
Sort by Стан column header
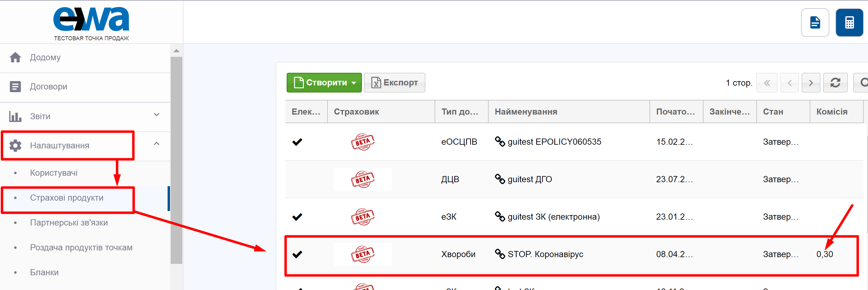(x=783, y=112)
